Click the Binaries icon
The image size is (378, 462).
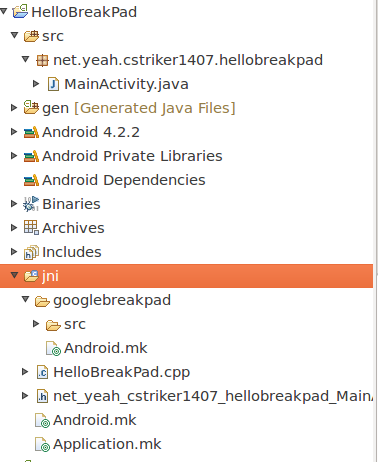tap(31, 204)
